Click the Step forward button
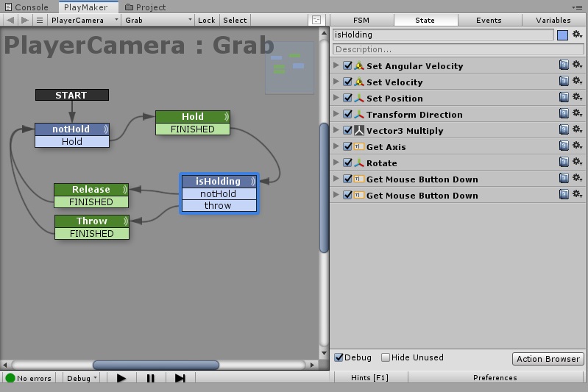Screen dimensions: 588x392 tap(180, 378)
